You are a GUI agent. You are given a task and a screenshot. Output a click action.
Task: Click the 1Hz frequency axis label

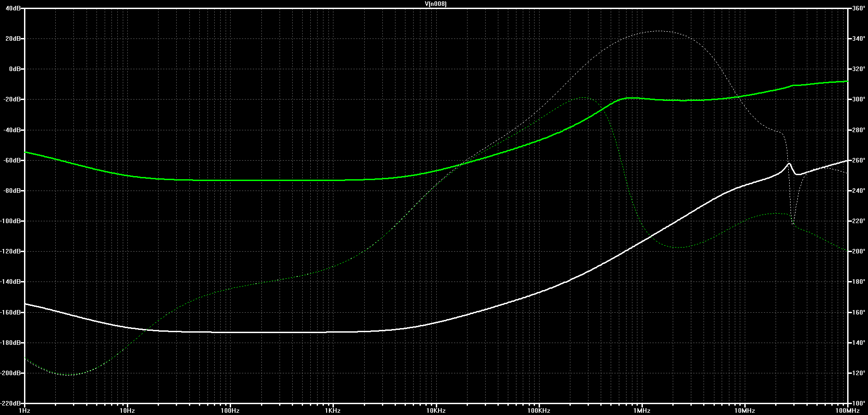pos(24,410)
